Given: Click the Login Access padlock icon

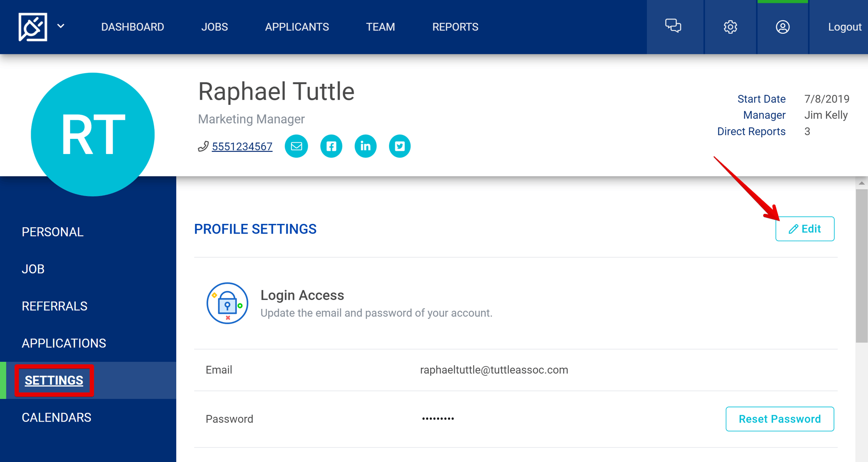Looking at the screenshot, I should (x=227, y=303).
